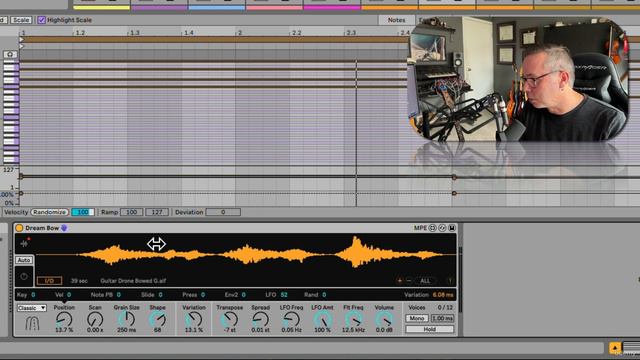
Task: Click the velocity marker at the note end
Action: pos(454,177)
